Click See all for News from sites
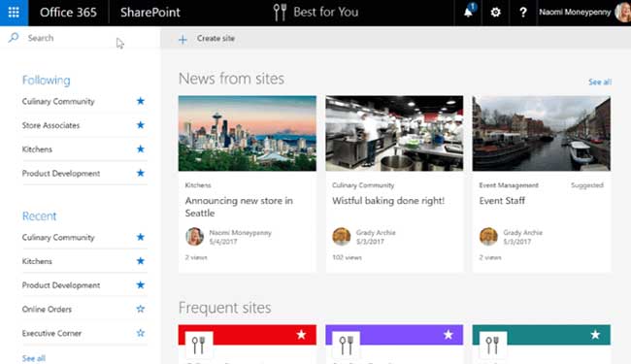This screenshot has height=364, width=631. pos(600,83)
